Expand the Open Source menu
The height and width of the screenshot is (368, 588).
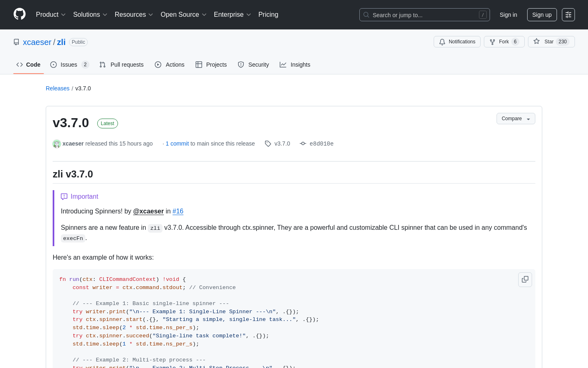click(184, 15)
